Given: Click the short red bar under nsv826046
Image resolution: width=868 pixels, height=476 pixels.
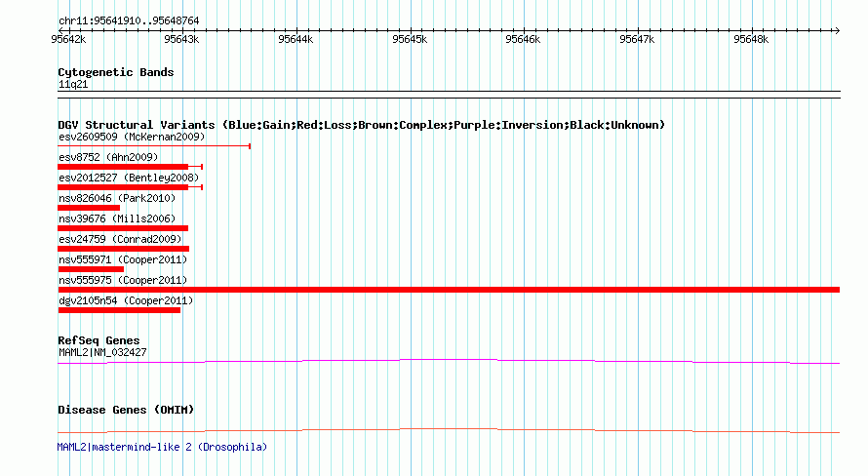Looking at the screenshot, I should click(x=89, y=208).
